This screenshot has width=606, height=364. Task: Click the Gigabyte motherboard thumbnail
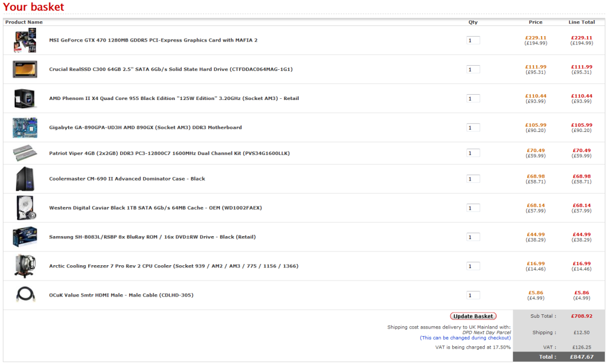(25, 127)
